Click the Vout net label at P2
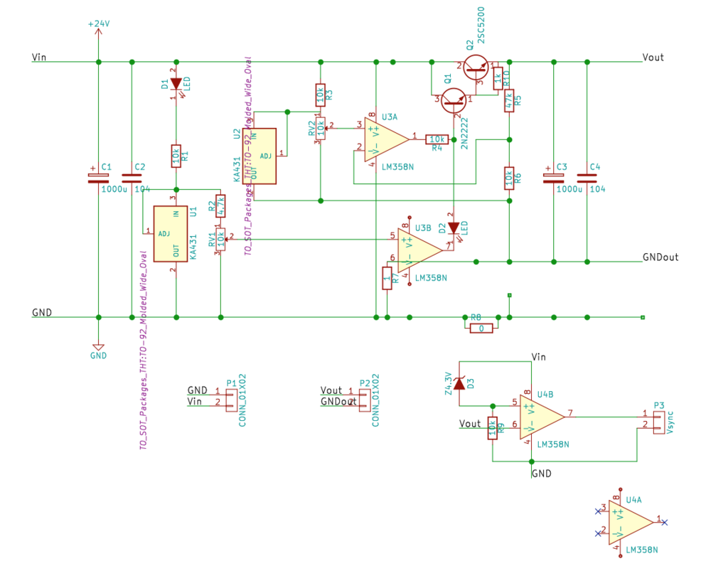This screenshot has width=728, height=576. pos(331,390)
